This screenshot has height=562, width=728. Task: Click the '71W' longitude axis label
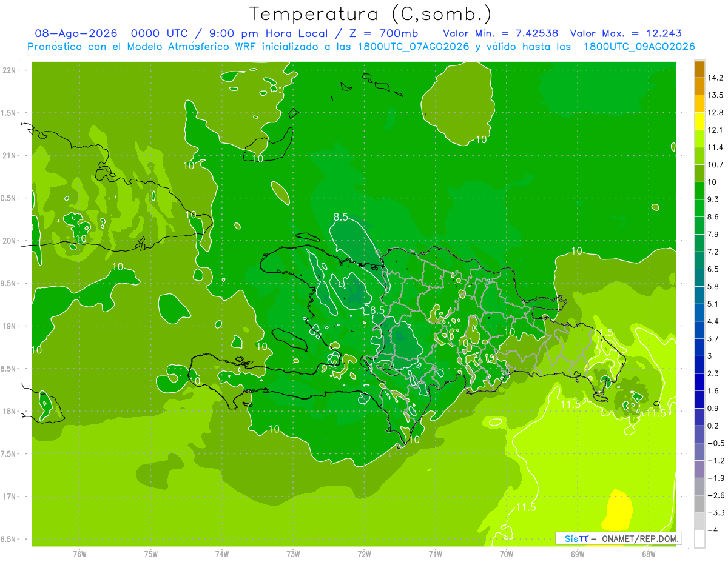point(435,554)
